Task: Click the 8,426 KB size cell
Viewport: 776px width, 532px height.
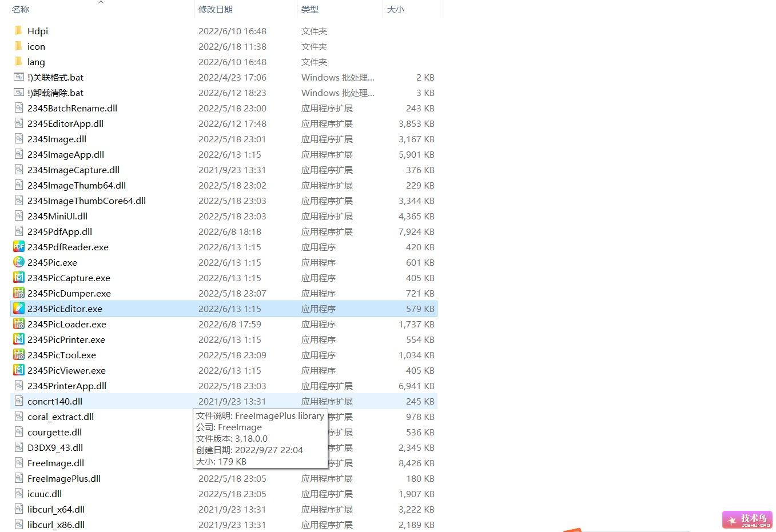Action: 416,463
